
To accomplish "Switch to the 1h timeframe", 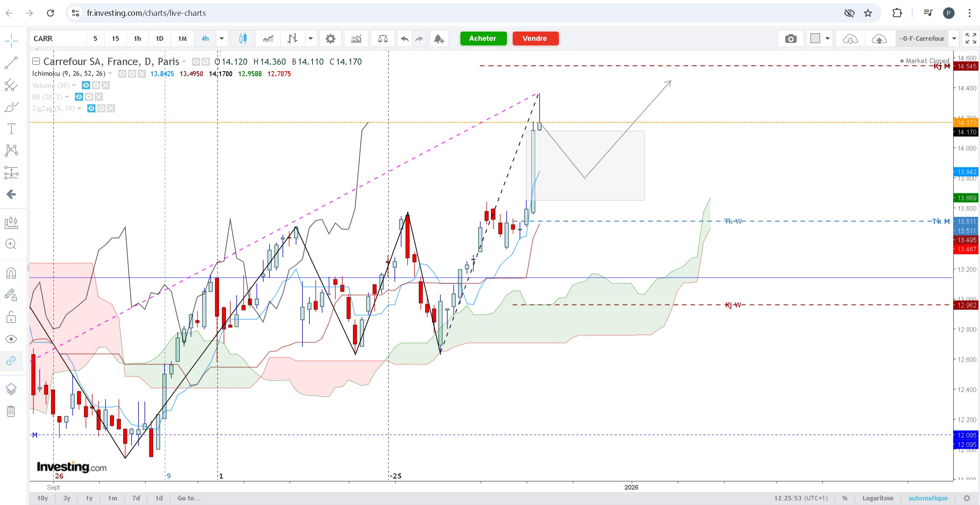I will (x=137, y=38).
